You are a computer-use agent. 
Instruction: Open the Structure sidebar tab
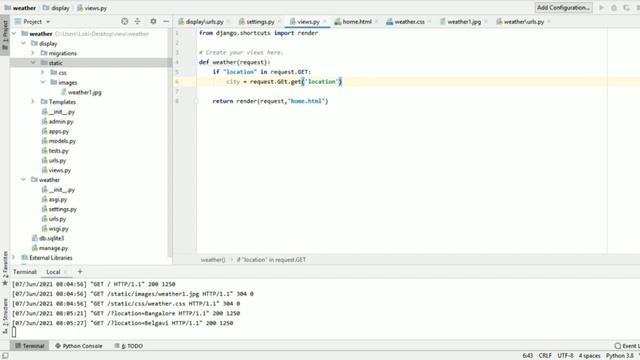[x=5, y=317]
